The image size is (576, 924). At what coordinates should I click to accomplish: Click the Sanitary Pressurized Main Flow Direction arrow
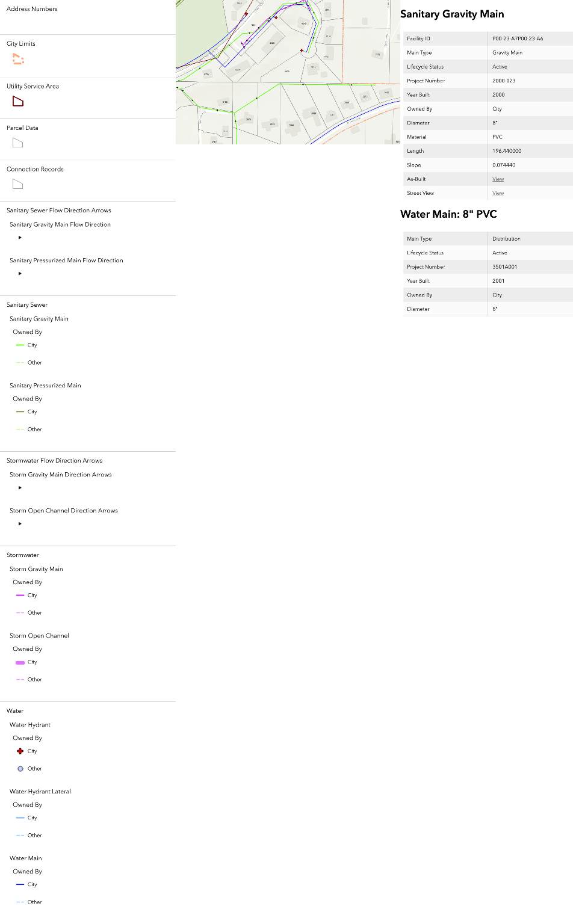point(20,274)
